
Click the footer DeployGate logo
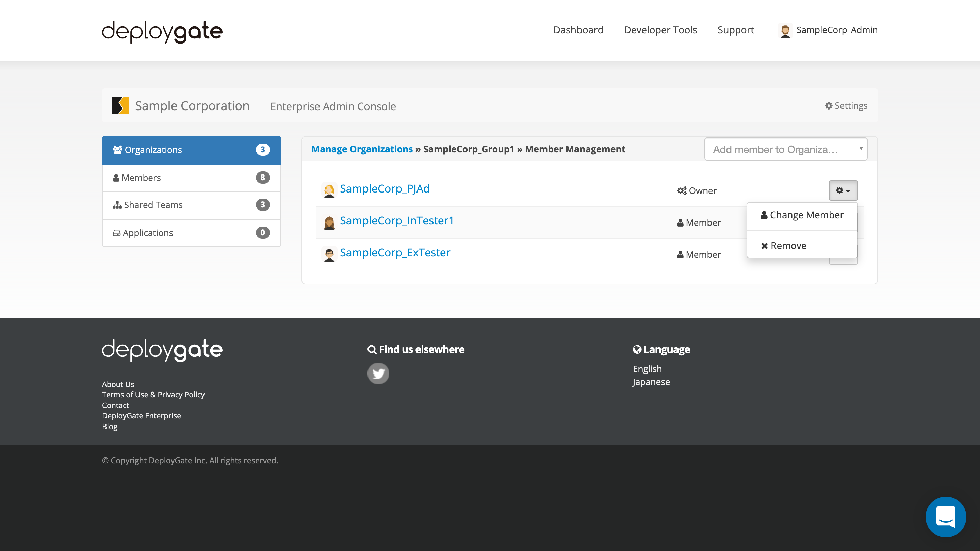coord(162,350)
